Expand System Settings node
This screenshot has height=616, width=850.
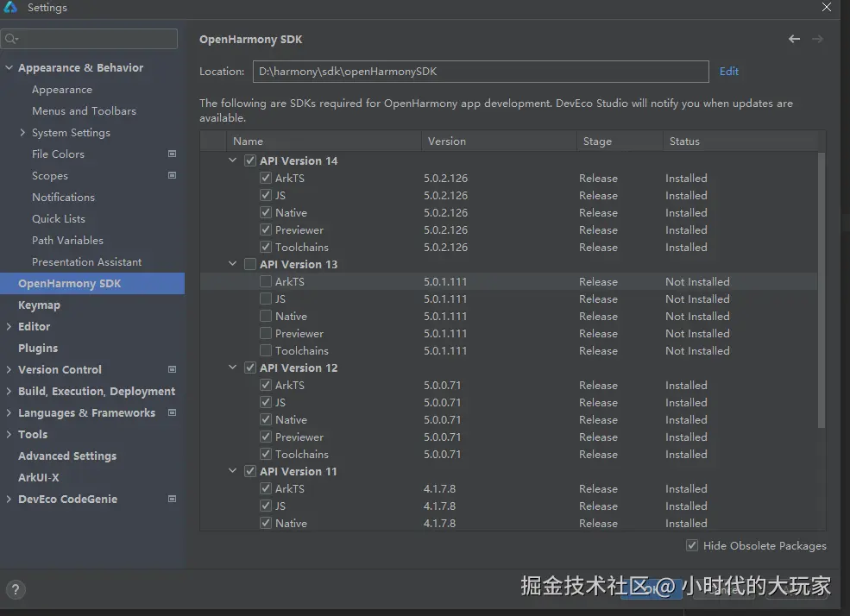click(x=22, y=132)
